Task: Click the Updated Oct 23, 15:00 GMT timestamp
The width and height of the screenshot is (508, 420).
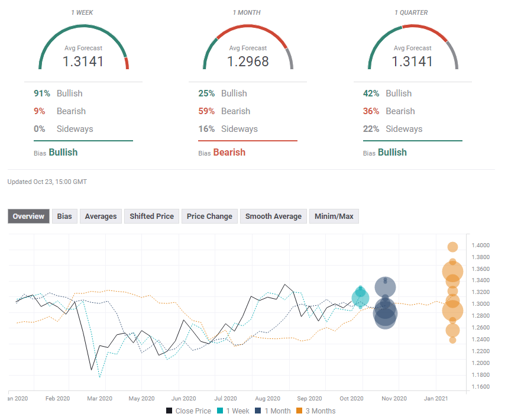Action: pyautogui.click(x=47, y=182)
